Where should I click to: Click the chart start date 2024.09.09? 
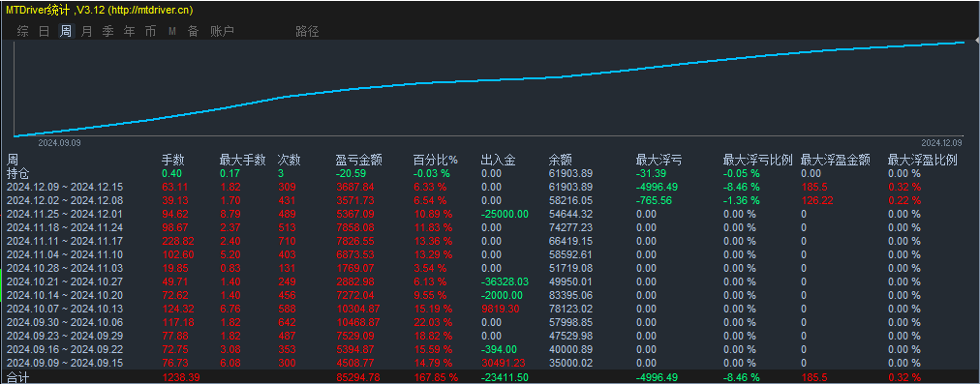point(59,143)
